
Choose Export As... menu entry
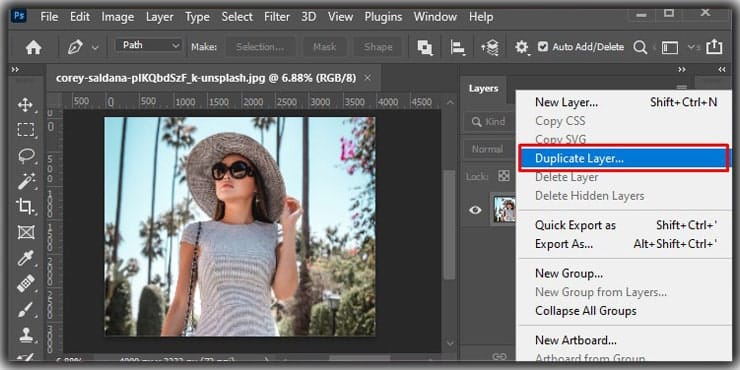[x=623, y=244]
